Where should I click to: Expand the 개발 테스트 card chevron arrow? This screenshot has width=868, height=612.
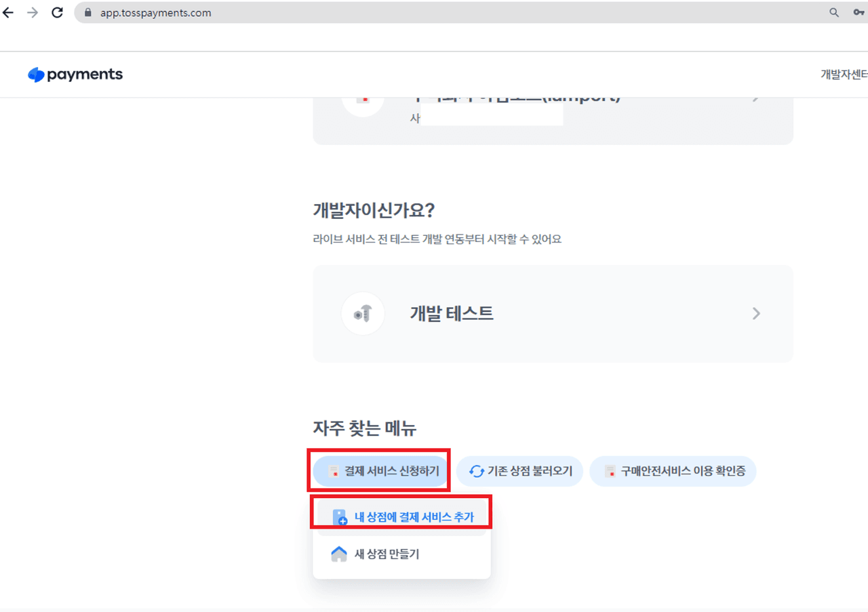(756, 314)
